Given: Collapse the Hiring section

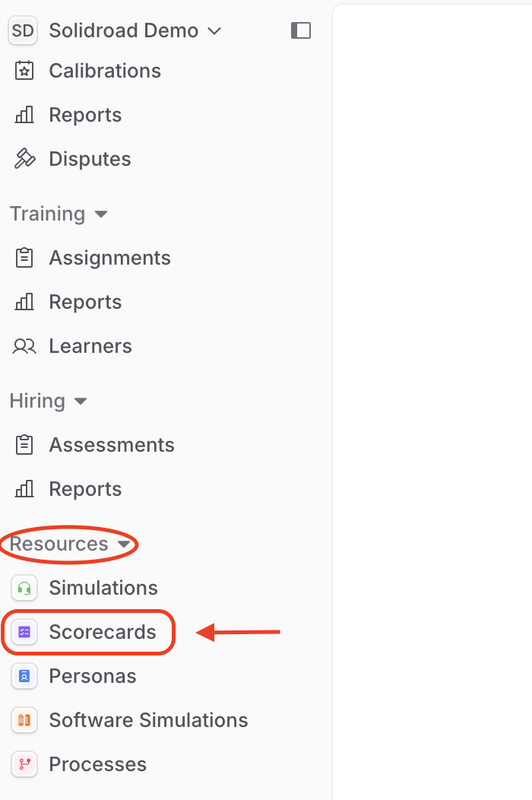Looking at the screenshot, I should [49, 401].
